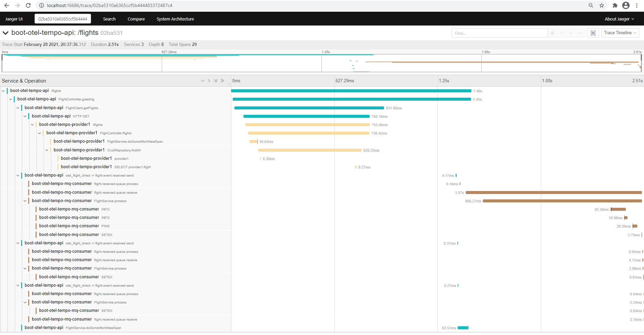The height and width of the screenshot is (335, 644).
Task: Go back in browser history
Action: pyautogui.click(x=6, y=5)
